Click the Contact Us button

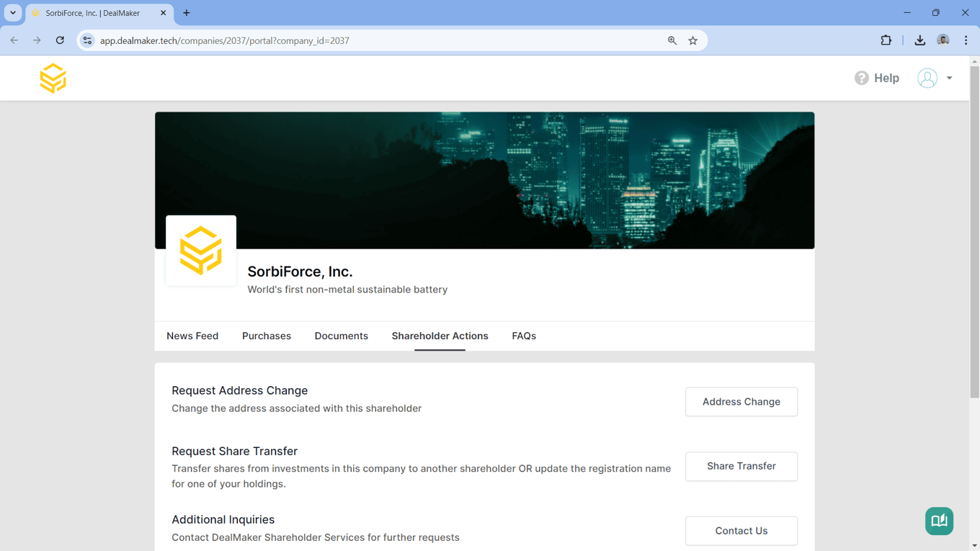741,531
